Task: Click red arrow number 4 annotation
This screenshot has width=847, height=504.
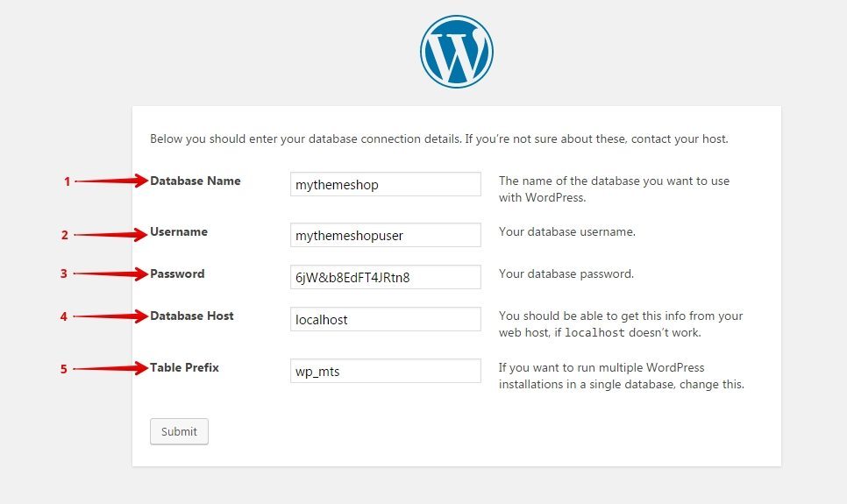Action: (x=103, y=316)
